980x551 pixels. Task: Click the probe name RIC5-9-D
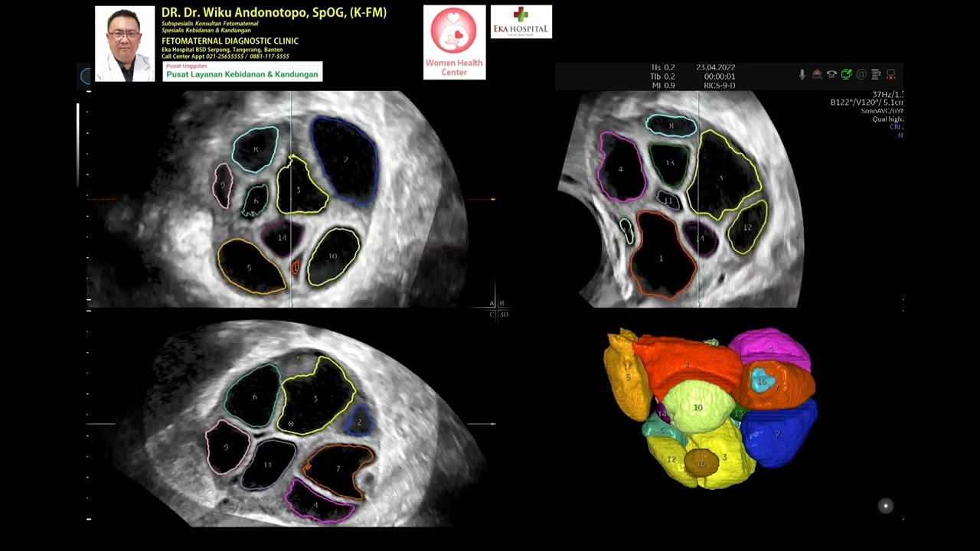tap(720, 86)
